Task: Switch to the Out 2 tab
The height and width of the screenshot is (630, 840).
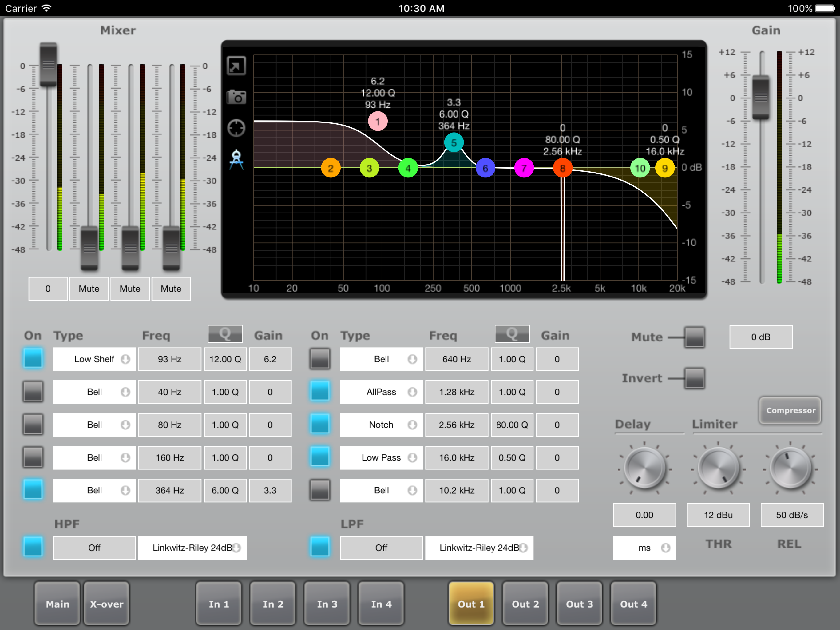Action: 525,604
